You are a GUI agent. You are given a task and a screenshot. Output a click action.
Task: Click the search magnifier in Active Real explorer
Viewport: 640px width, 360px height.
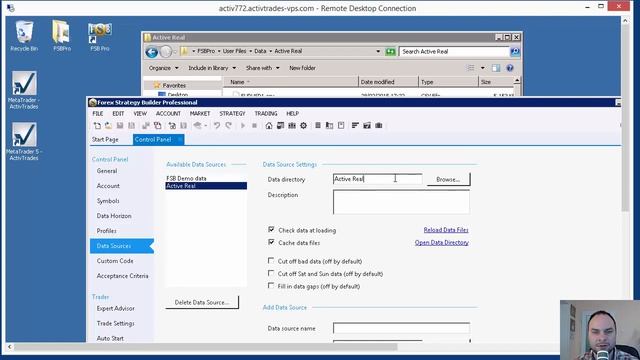[x=515, y=51]
